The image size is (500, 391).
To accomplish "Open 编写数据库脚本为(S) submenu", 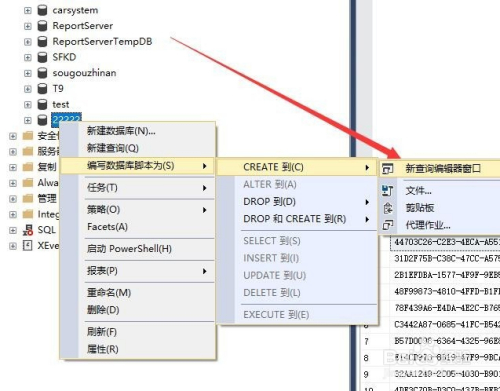I will [137, 166].
